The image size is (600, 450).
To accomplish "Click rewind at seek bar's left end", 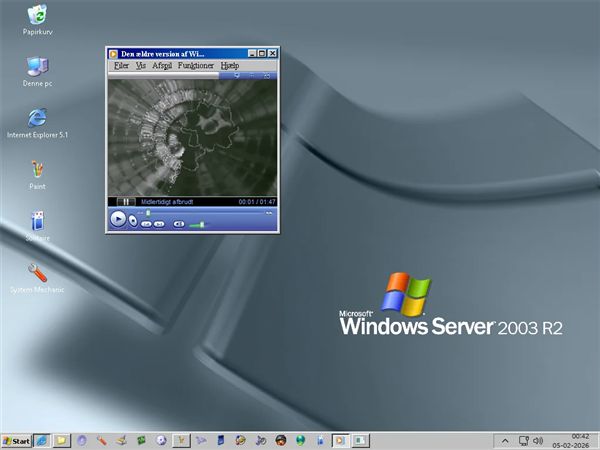I will coord(140,213).
